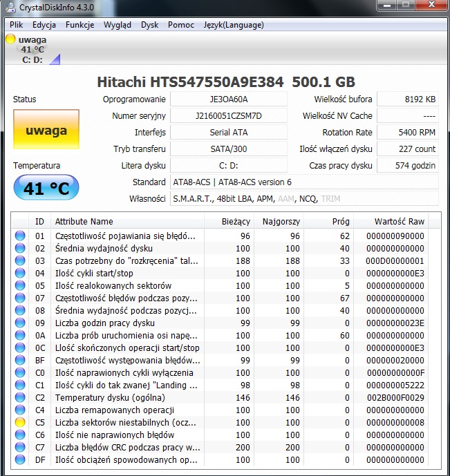Click the blue status dot for attribute C7

pos(20,447)
